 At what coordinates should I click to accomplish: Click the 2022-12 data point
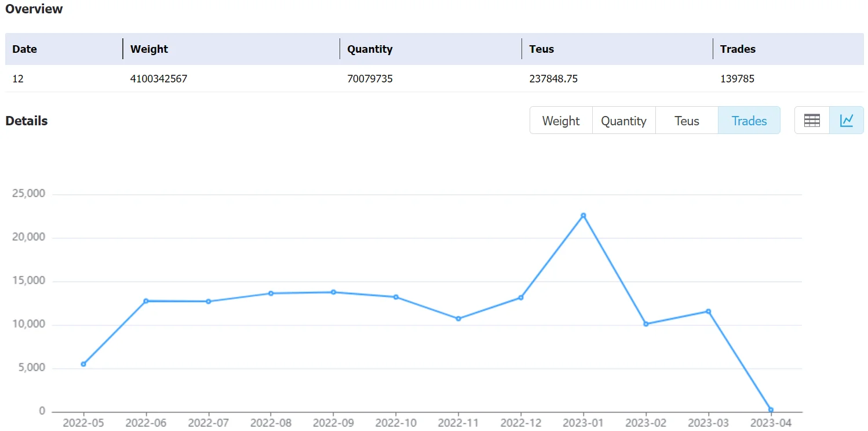click(521, 298)
